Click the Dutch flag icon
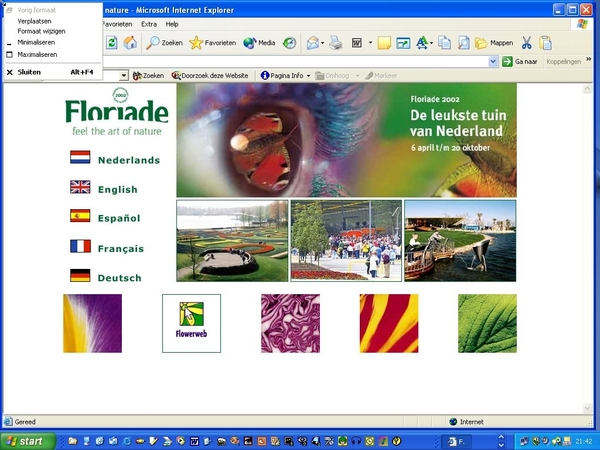 (80, 157)
